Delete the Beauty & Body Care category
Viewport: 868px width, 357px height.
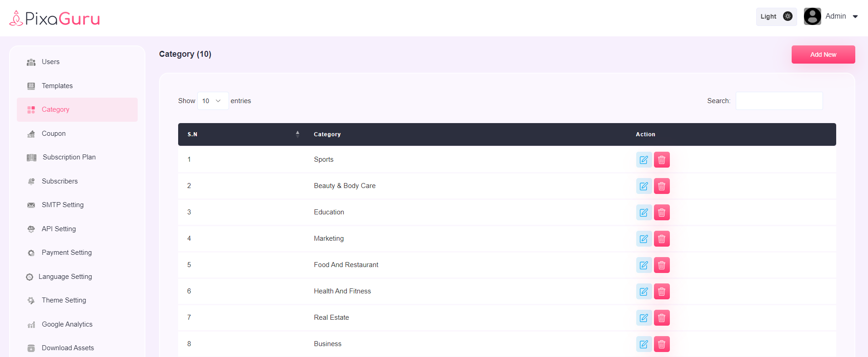(662, 186)
